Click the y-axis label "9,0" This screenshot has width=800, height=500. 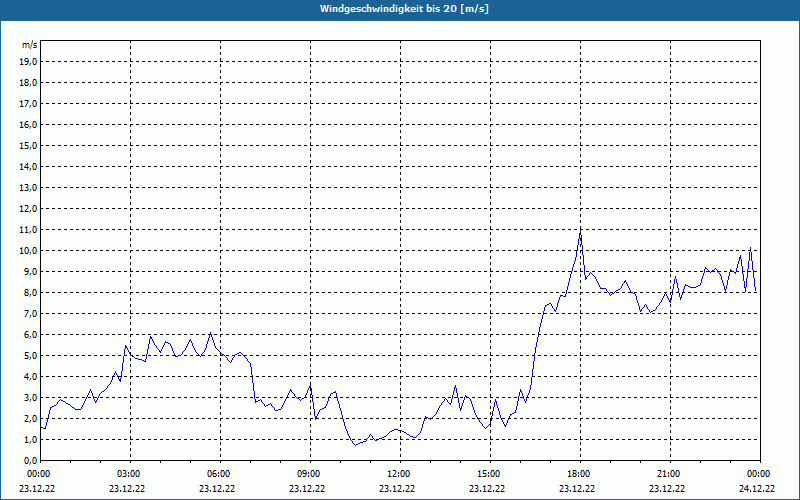31,271
